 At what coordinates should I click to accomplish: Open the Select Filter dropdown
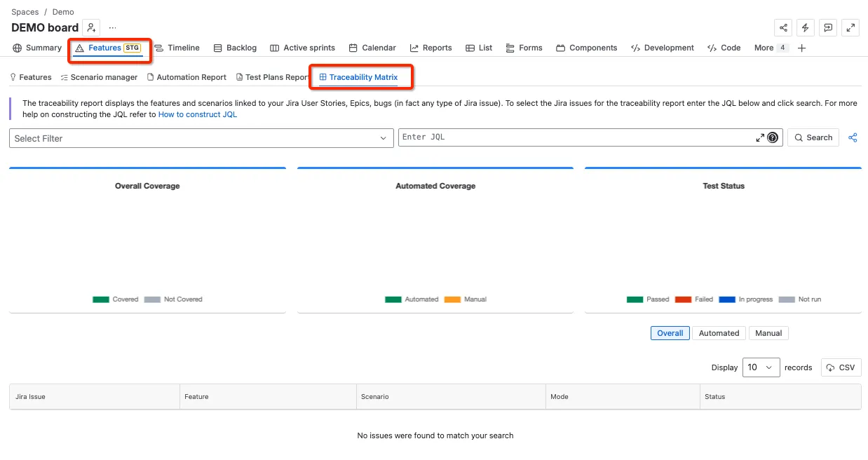click(x=201, y=138)
